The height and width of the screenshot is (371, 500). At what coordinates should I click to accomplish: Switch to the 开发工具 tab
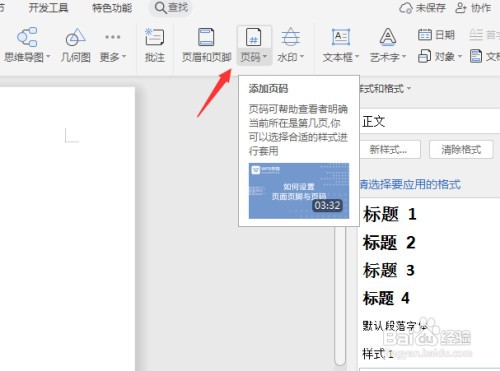[x=48, y=8]
